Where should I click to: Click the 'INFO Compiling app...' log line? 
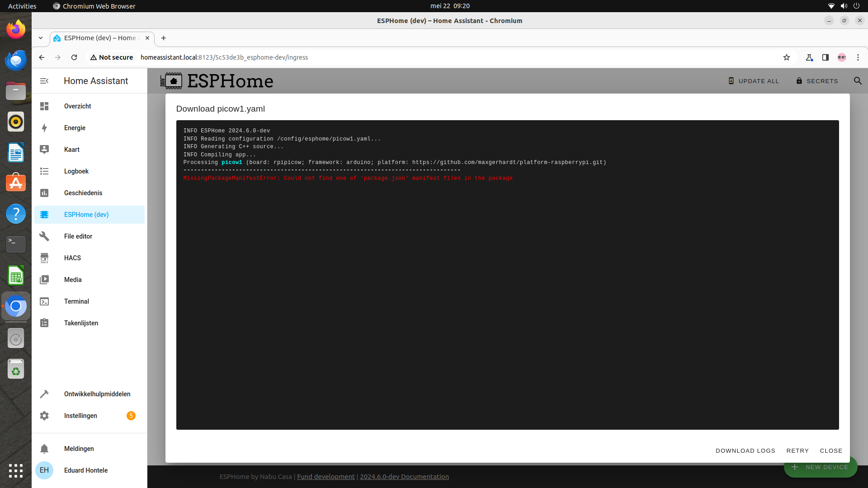[x=219, y=155]
